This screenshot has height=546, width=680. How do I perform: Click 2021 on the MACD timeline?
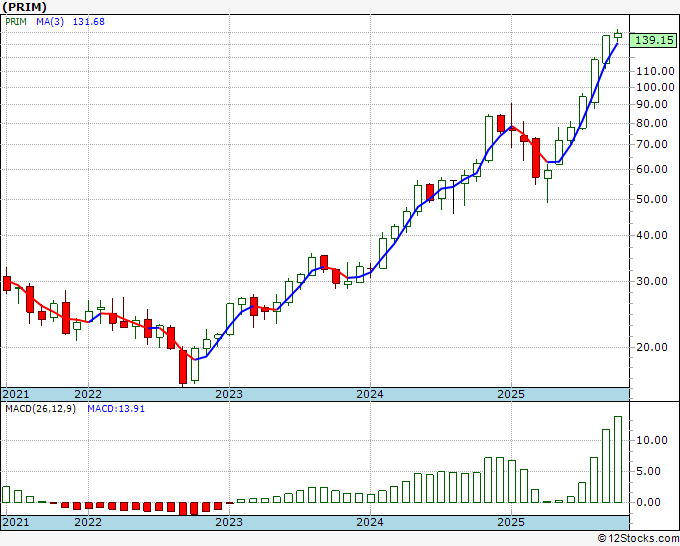[16, 522]
